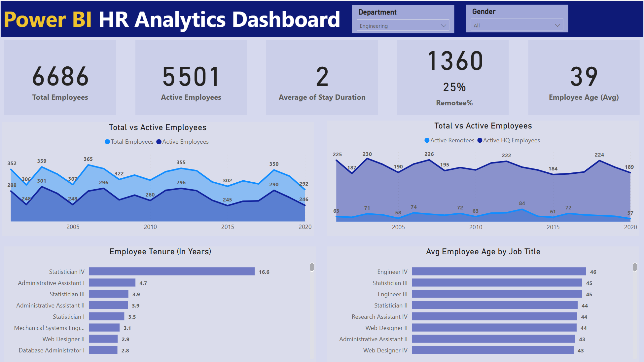Select the 5501 Active Employees card

point(191,78)
